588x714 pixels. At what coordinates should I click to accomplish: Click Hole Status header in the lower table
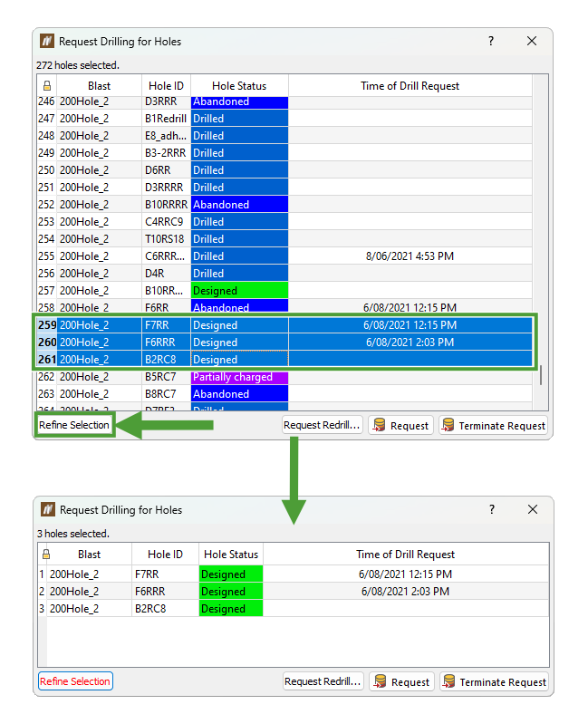(231, 555)
